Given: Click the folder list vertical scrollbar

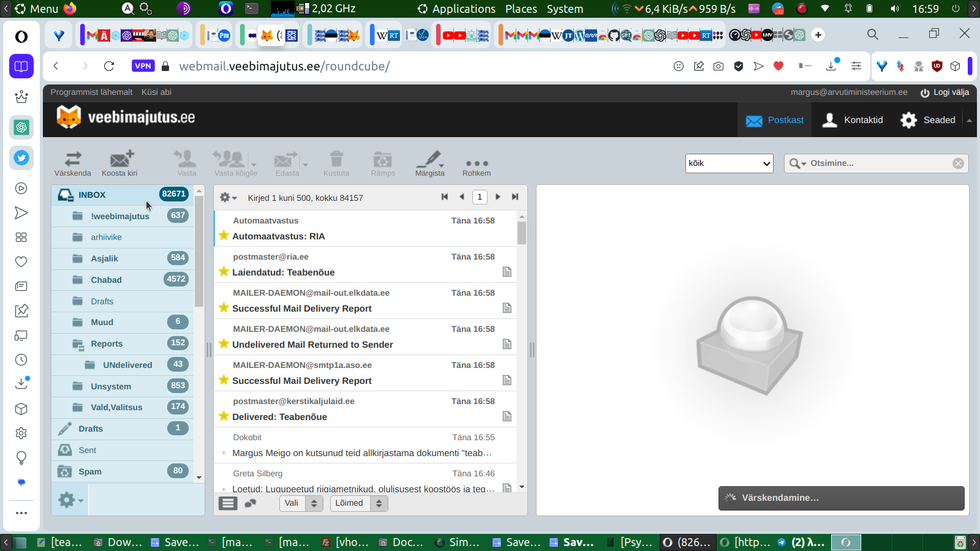Looking at the screenshot, I should pos(199,251).
